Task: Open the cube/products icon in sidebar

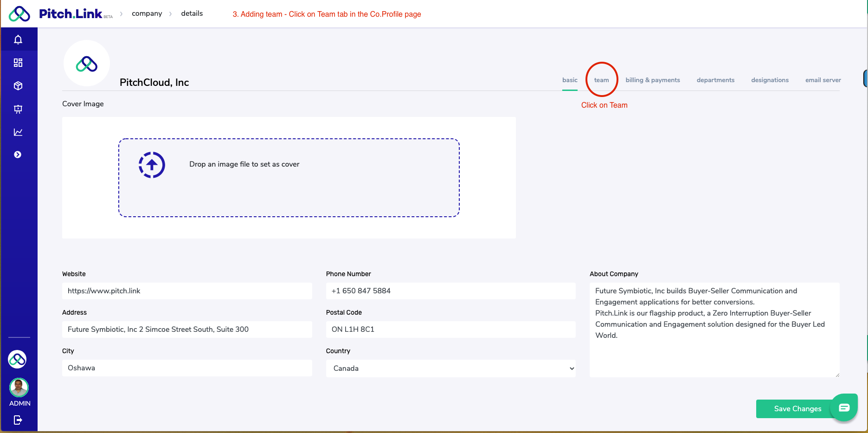Action: coord(18,86)
